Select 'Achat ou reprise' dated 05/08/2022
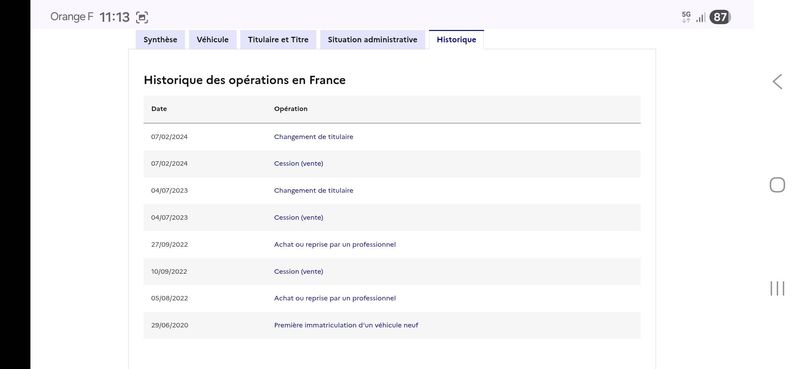The height and width of the screenshot is (369, 800). tap(335, 298)
